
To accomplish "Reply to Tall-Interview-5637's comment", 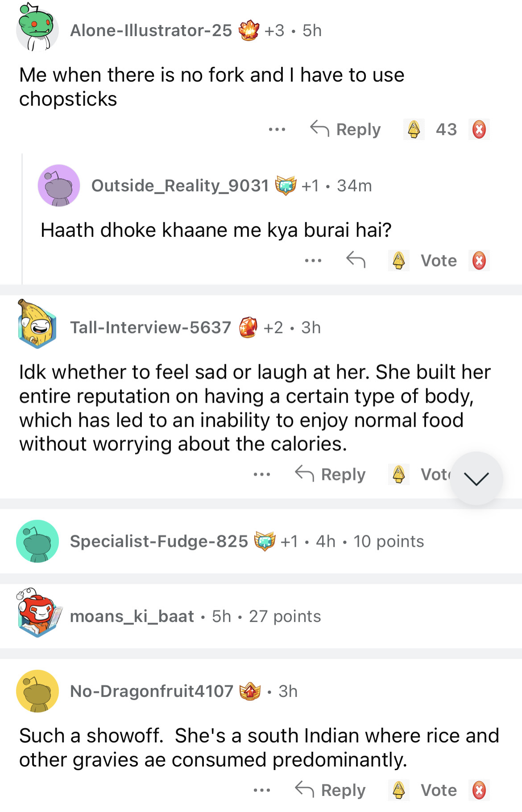I will 331,474.
